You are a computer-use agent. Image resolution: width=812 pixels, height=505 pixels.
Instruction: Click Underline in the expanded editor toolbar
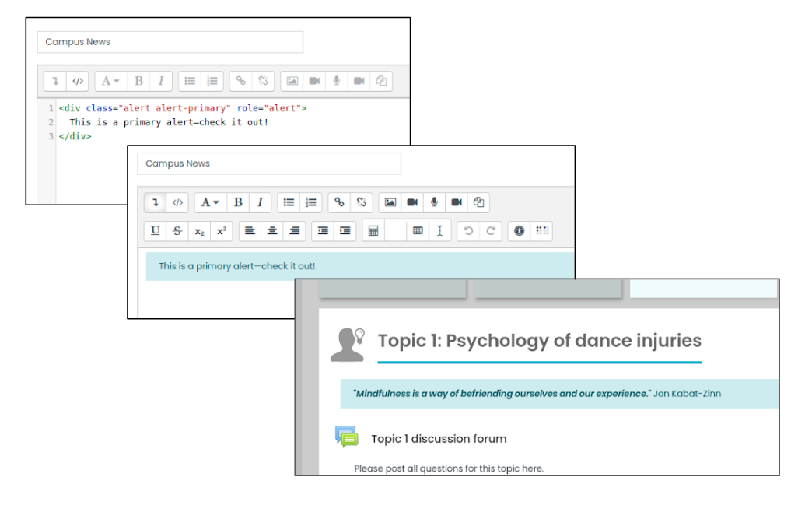[x=156, y=231]
